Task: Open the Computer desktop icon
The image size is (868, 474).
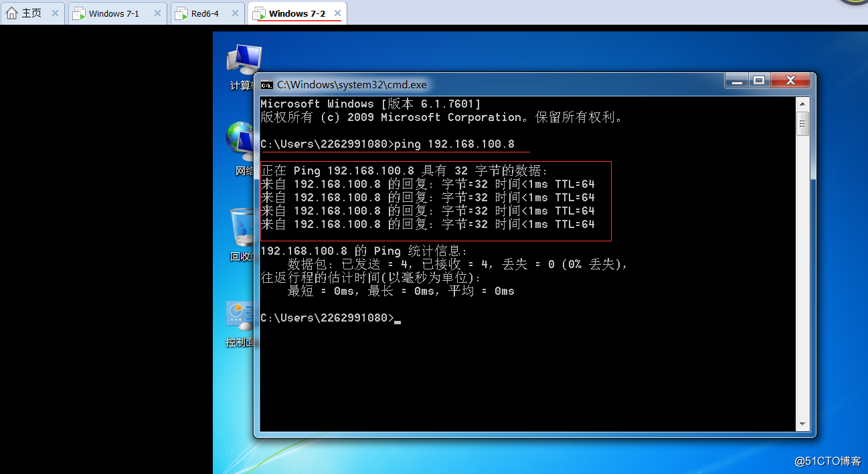Action: [241, 67]
